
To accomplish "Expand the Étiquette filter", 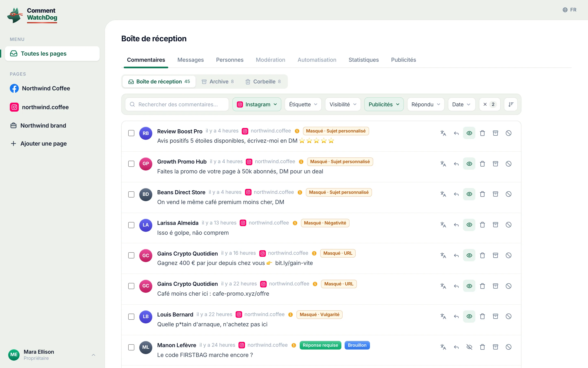I will (x=303, y=104).
